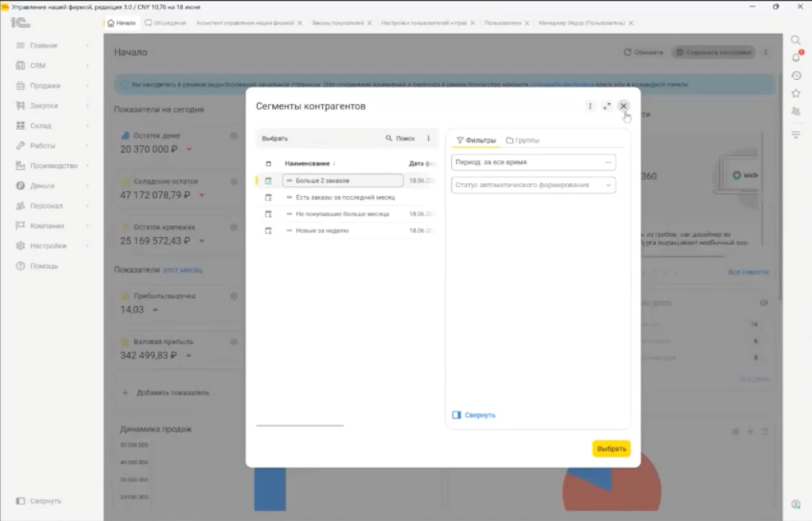
Task: Collapse the filters panel with Свернуть
Action: click(474, 415)
